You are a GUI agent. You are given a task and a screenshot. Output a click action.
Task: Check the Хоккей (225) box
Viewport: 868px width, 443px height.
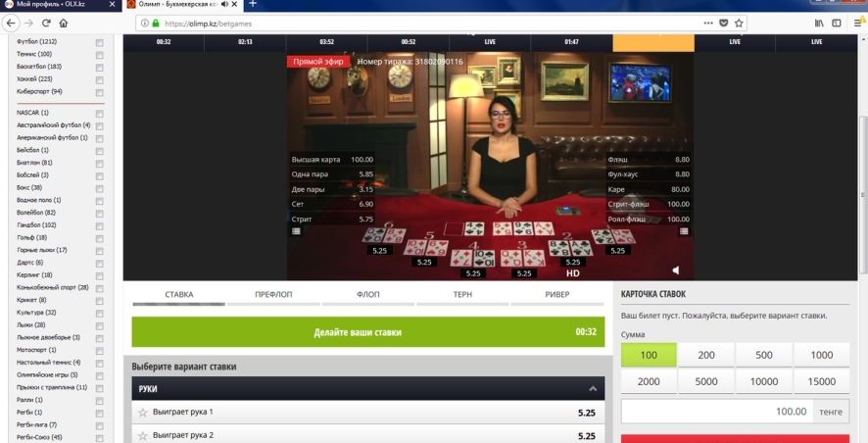99,80
